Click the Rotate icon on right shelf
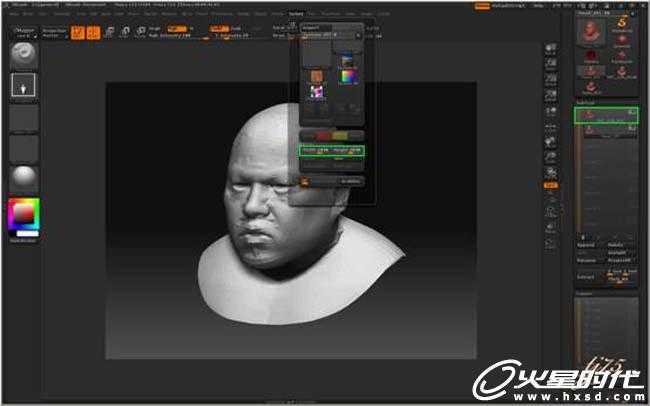 pos(551,173)
